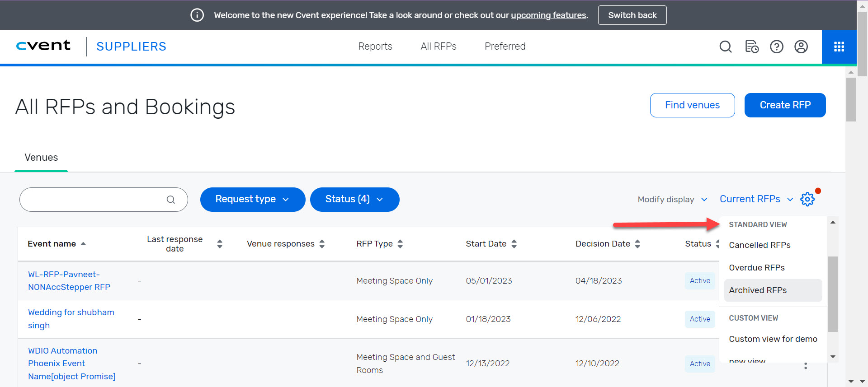Screen dimensions: 868x387
Task: Select Custom view for demo
Action: pyautogui.click(x=773, y=339)
